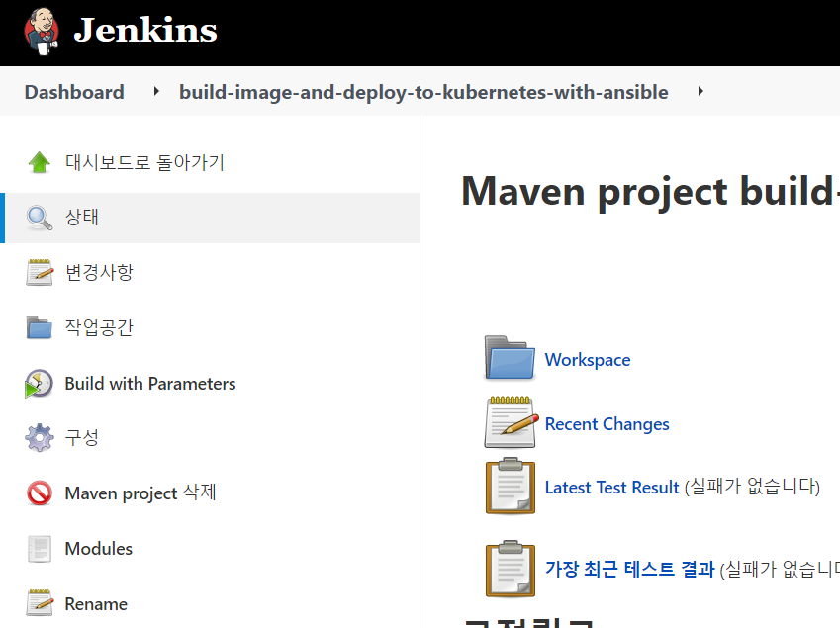Open the Latest Test Result link
The image size is (840, 628).
click(611, 488)
